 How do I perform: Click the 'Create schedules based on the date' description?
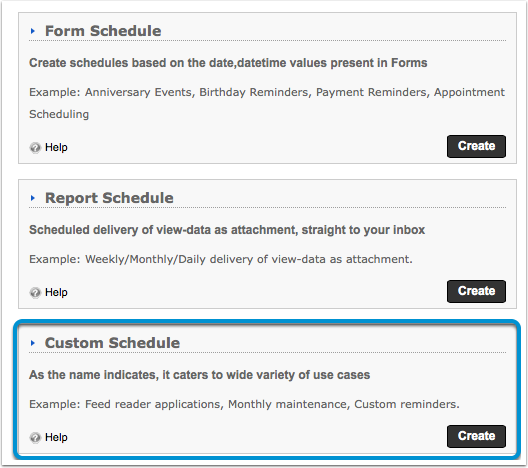coord(228,63)
